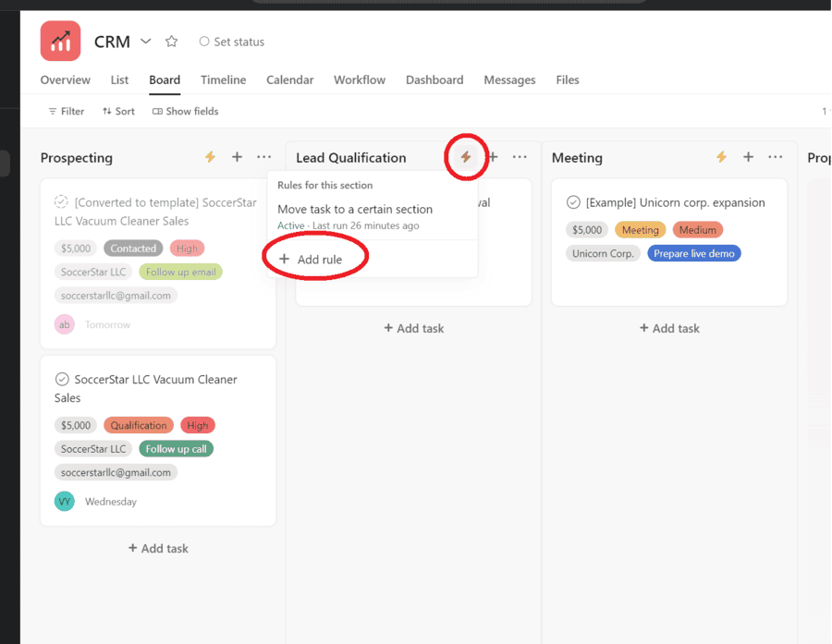This screenshot has height=644, width=832.
Task: Toggle completion on the Converted to template task
Action: (61, 200)
